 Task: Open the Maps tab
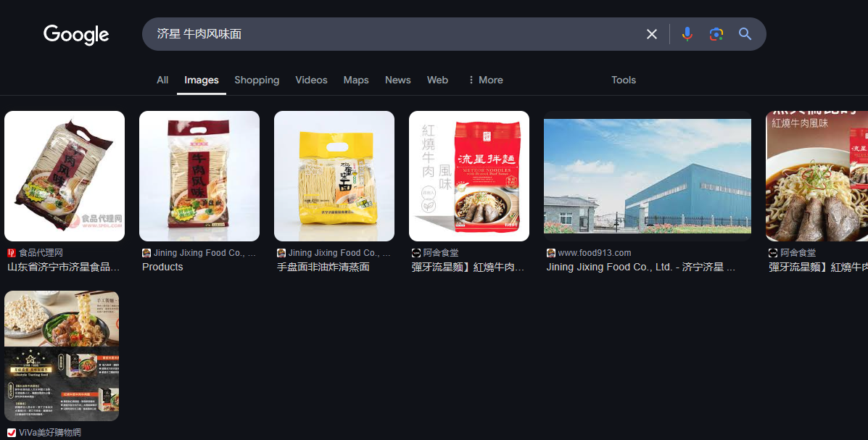click(x=356, y=80)
